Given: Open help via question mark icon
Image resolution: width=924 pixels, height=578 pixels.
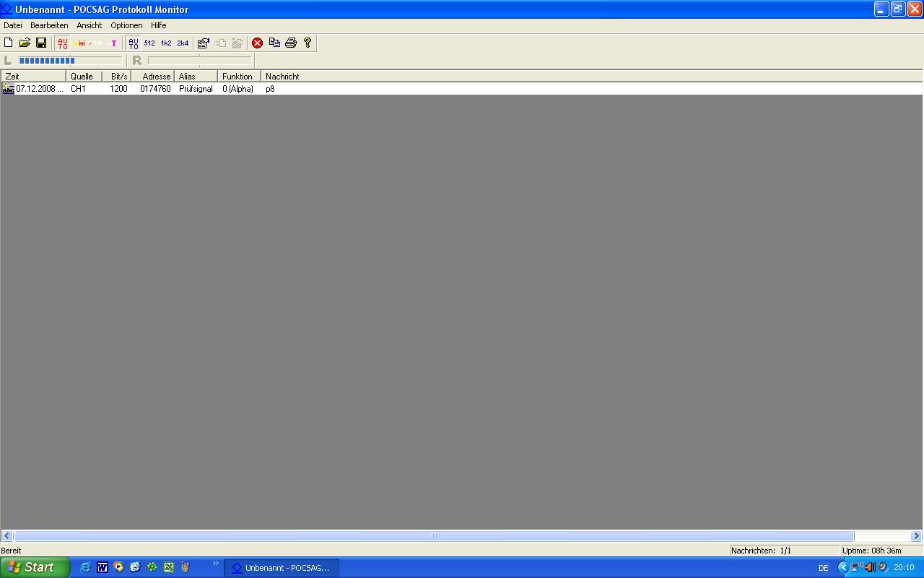Looking at the screenshot, I should (x=308, y=43).
